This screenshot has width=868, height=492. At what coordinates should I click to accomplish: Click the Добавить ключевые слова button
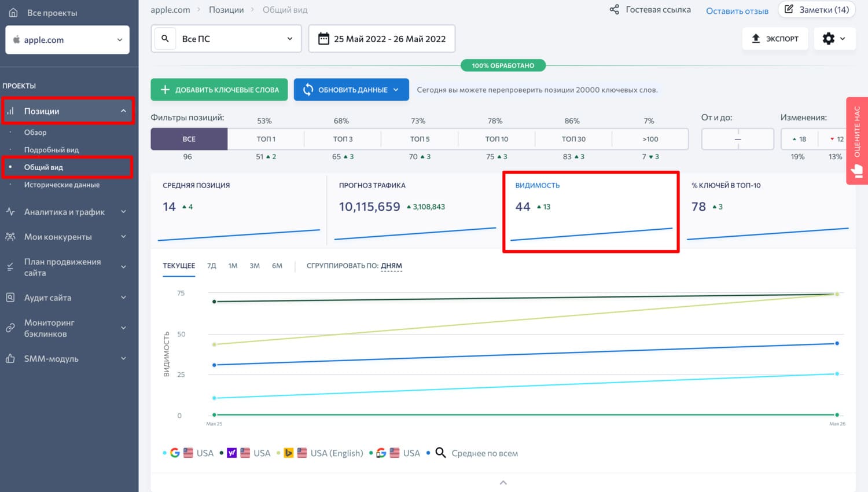[219, 90]
